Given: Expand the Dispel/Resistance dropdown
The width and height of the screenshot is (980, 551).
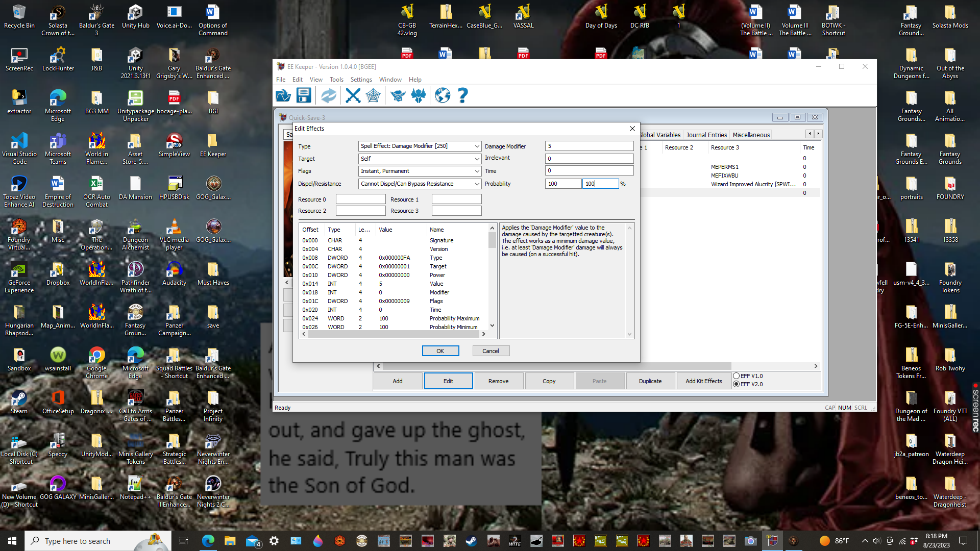Looking at the screenshot, I should (x=477, y=184).
